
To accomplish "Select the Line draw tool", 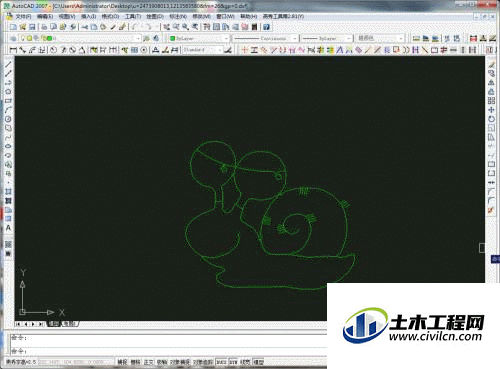I will 8,64.
